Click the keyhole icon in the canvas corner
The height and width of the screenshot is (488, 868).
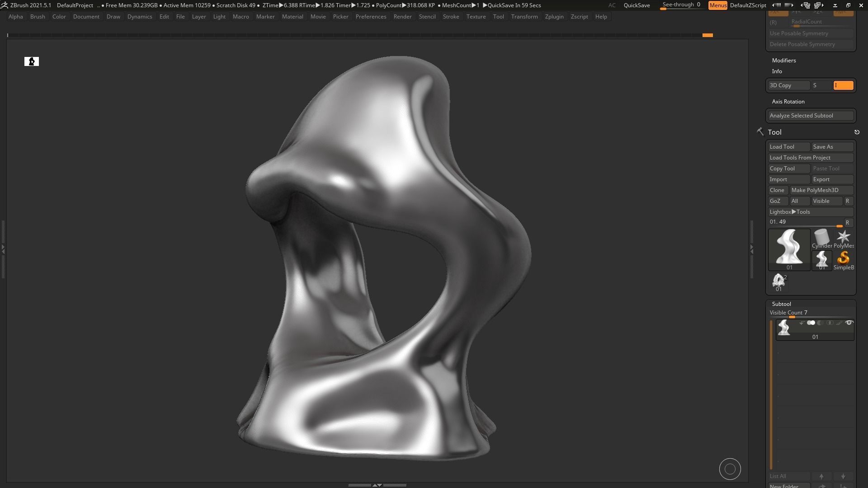(32, 61)
